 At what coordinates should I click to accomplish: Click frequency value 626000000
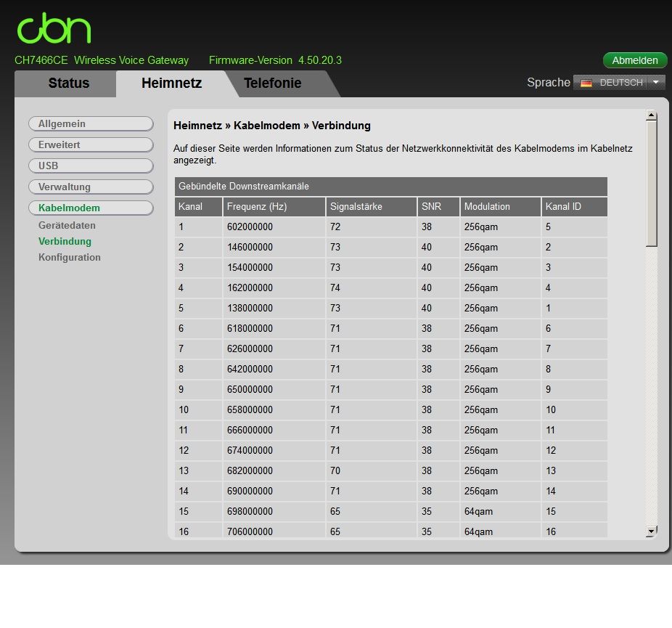(x=250, y=349)
